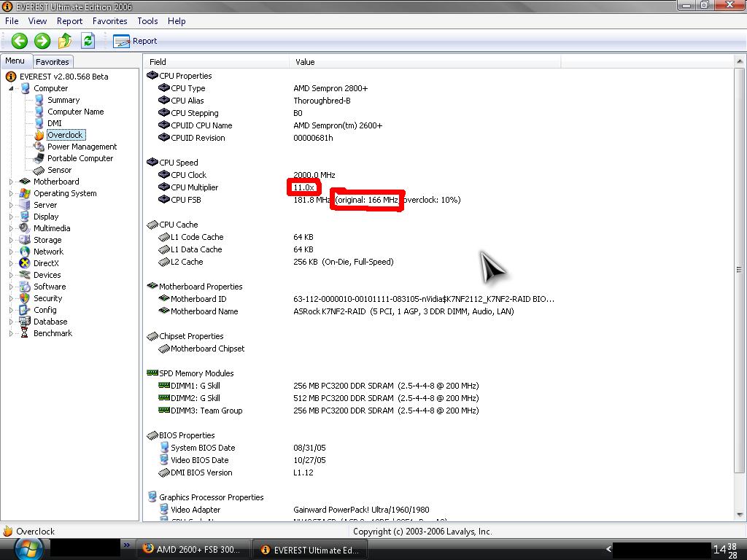Click the Devices category icon

point(25,275)
